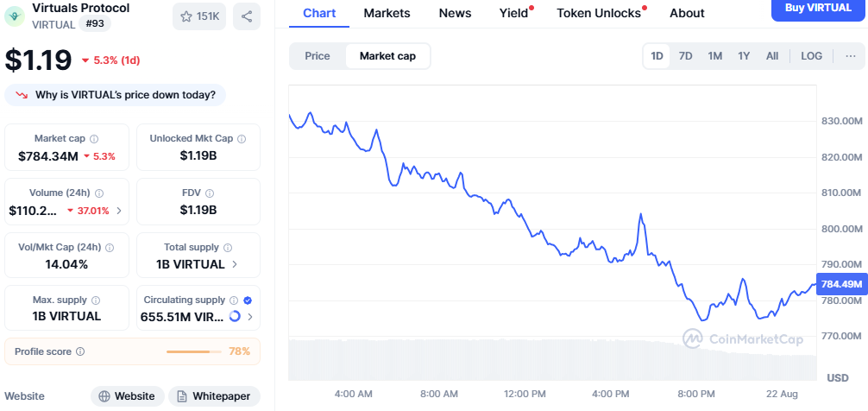
Task: Open the Yield tab
Action: click(514, 13)
